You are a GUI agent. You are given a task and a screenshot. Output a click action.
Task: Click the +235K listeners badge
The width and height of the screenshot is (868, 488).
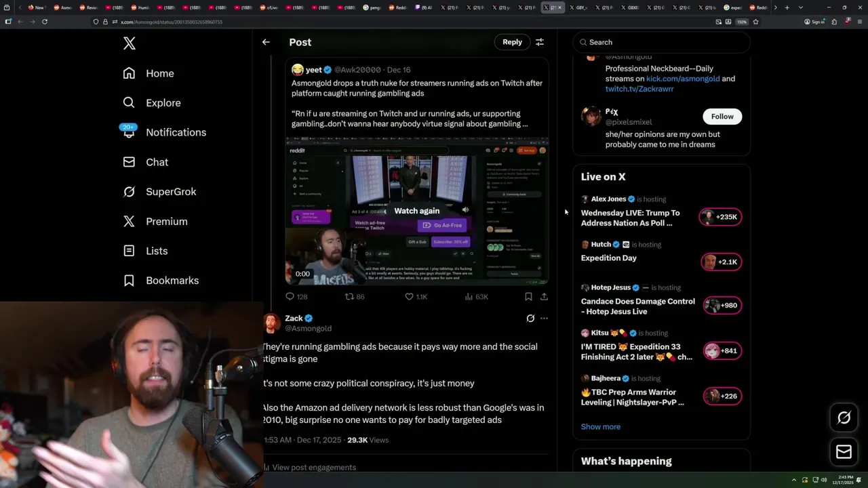click(x=720, y=217)
